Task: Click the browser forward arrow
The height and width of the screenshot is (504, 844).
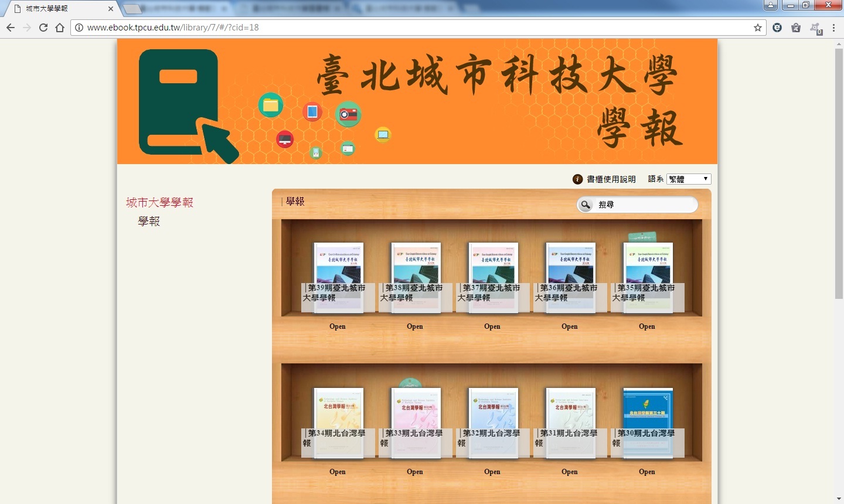Action: (27, 28)
